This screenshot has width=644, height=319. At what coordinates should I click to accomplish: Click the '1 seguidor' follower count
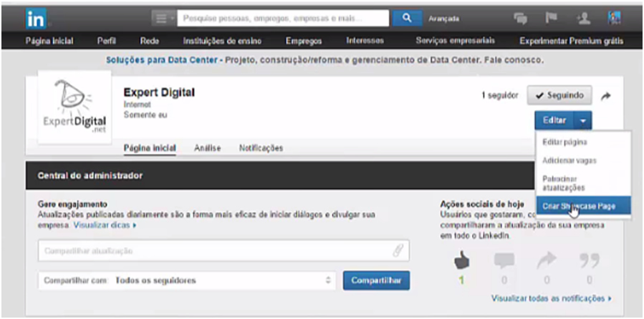500,96
